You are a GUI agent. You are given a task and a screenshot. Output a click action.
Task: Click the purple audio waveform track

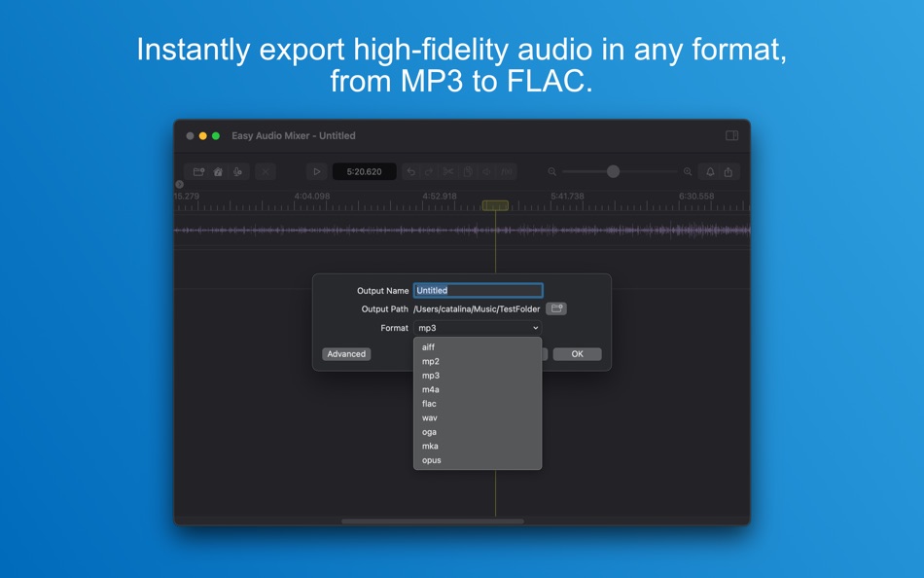pos(462,230)
